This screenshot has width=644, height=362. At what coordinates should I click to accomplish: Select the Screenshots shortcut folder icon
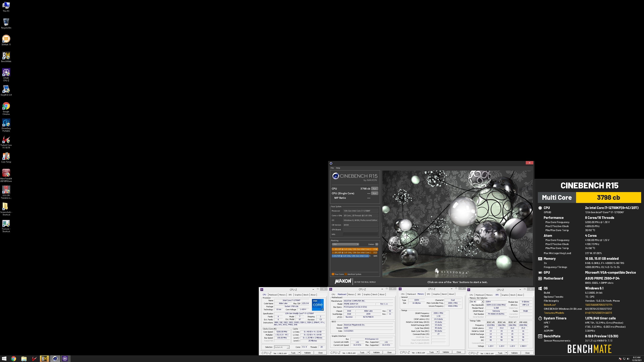(6, 209)
